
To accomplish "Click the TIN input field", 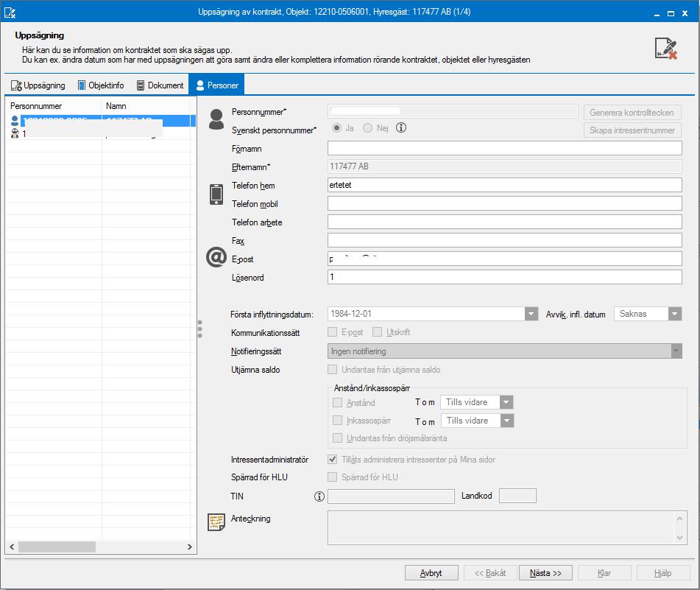I will (x=391, y=496).
